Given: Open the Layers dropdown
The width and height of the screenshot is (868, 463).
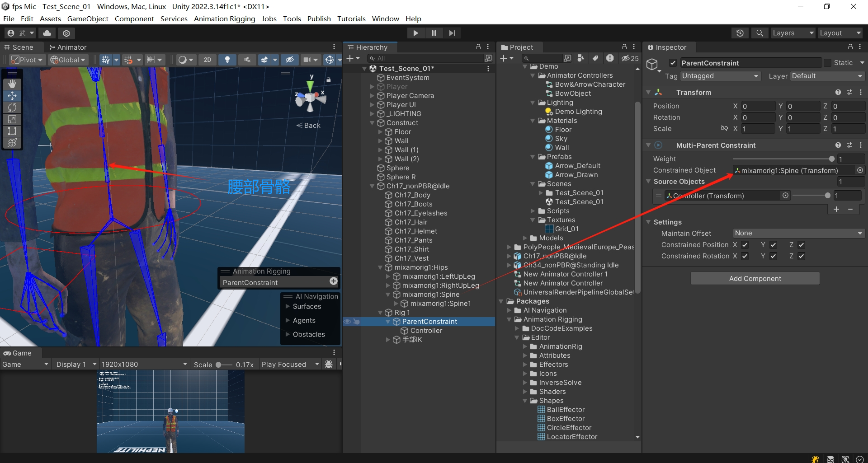Looking at the screenshot, I should 793,33.
